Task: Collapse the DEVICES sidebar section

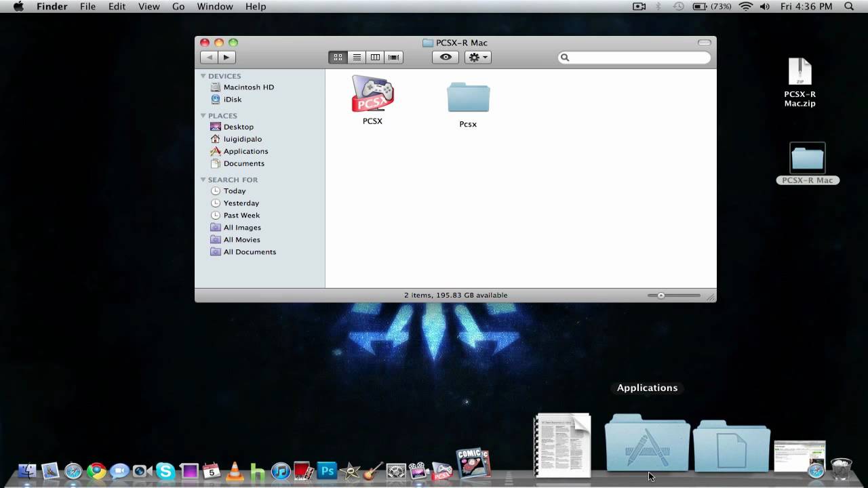Action: (x=203, y=76)
